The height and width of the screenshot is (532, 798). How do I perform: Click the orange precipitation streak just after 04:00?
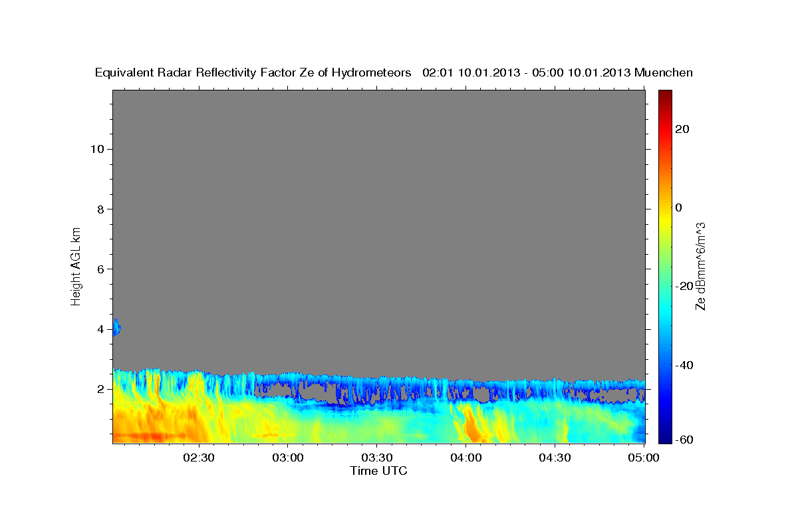(x=473, y=426)
